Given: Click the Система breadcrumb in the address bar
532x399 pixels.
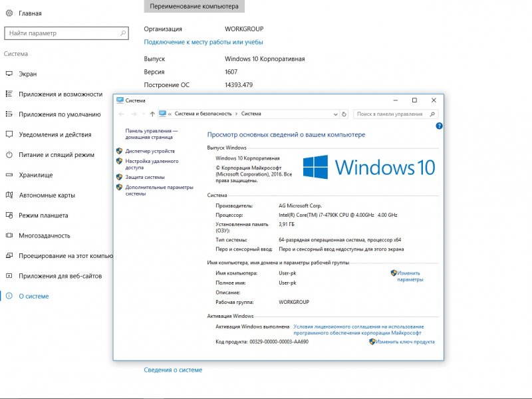Looking at the screenshot, I should 251,114.
